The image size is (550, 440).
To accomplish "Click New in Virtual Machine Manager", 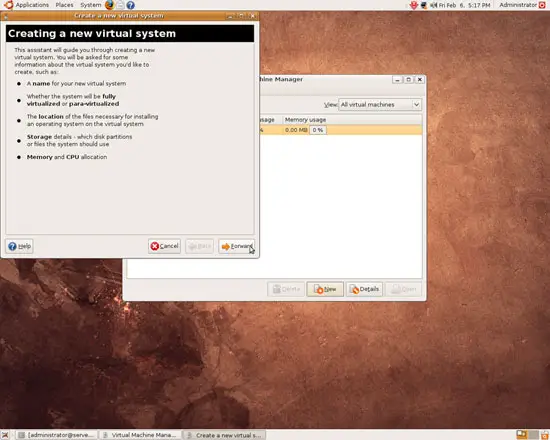I will 325,289.
